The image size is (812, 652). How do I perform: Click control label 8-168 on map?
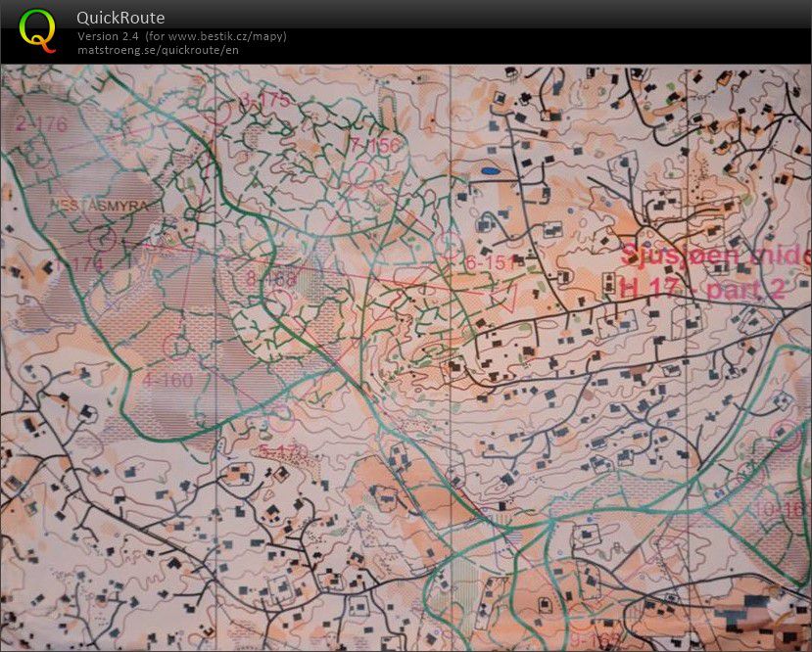pyautogui.click(x=271, y=279)
